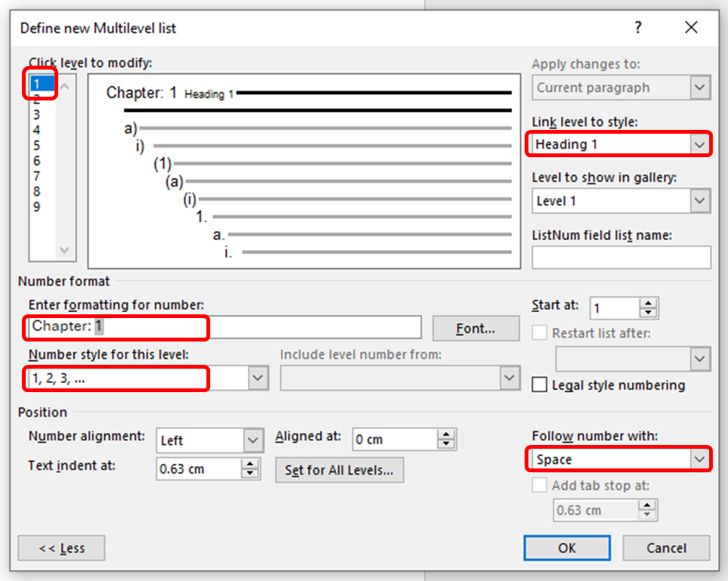Close the Define new Multilevel list dialog
Image resolution: width=728 pixels, height=581 pixels.
691,28
